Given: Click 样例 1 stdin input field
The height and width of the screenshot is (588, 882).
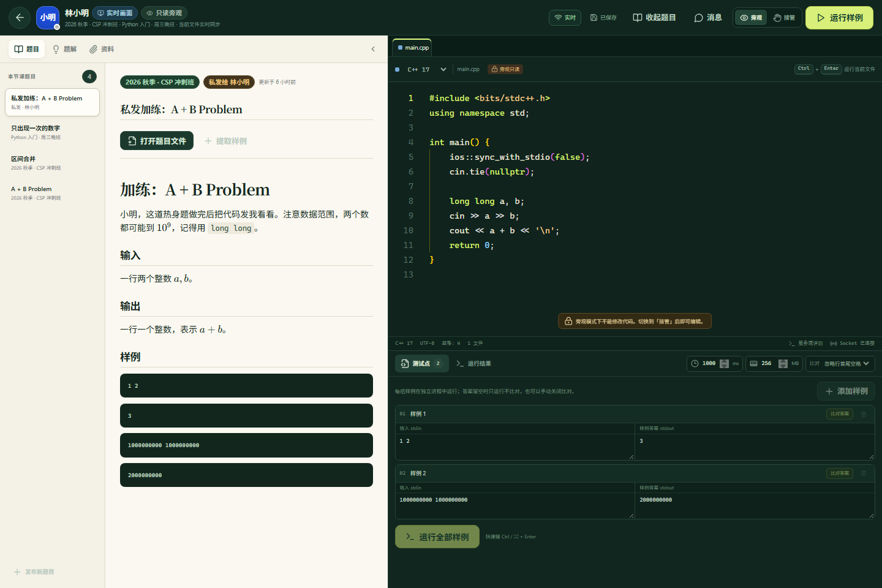Looking at the screenshot, I should [514, 447].
